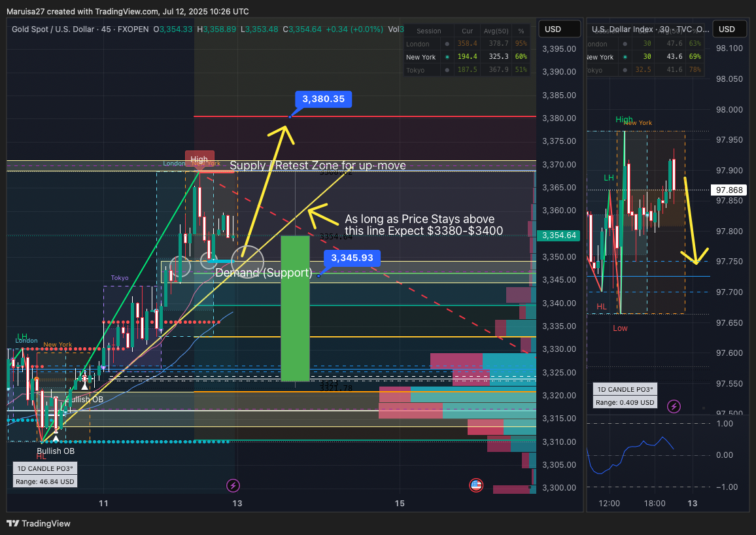Click 12:00 on the Dollar Index time axis
This screenshot has height=535, width=756.
click(609, 503)
